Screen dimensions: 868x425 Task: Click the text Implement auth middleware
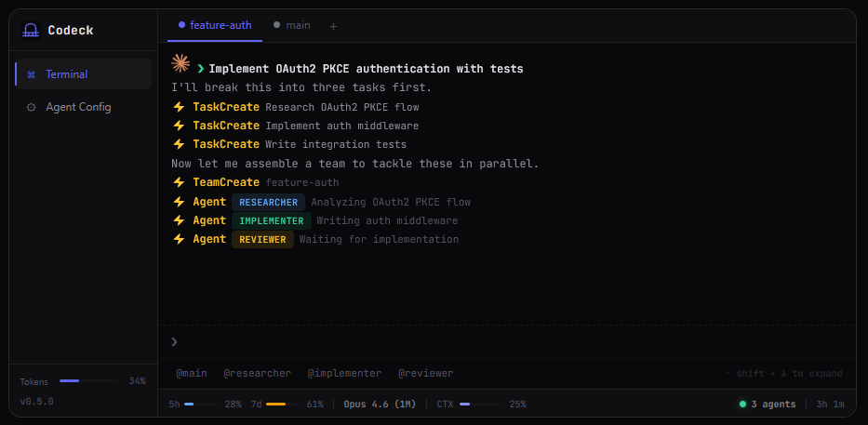(x=342, y=126)
